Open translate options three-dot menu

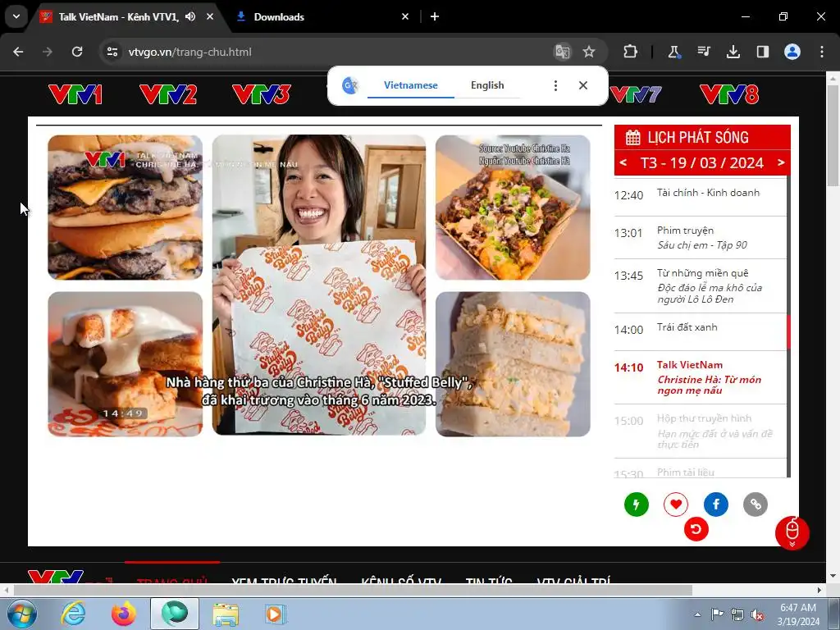(x=555, y=85)
